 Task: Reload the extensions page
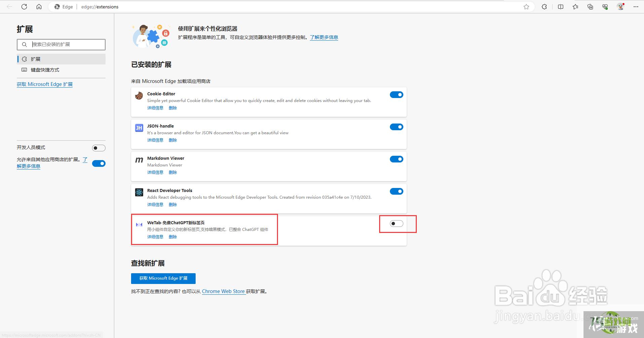click(x=24, y=7)
